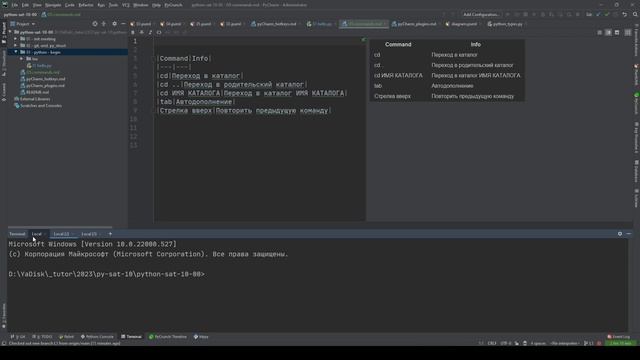Click the Terminal tool window button
The image size is (640, 360).
[x=131, y=337]
